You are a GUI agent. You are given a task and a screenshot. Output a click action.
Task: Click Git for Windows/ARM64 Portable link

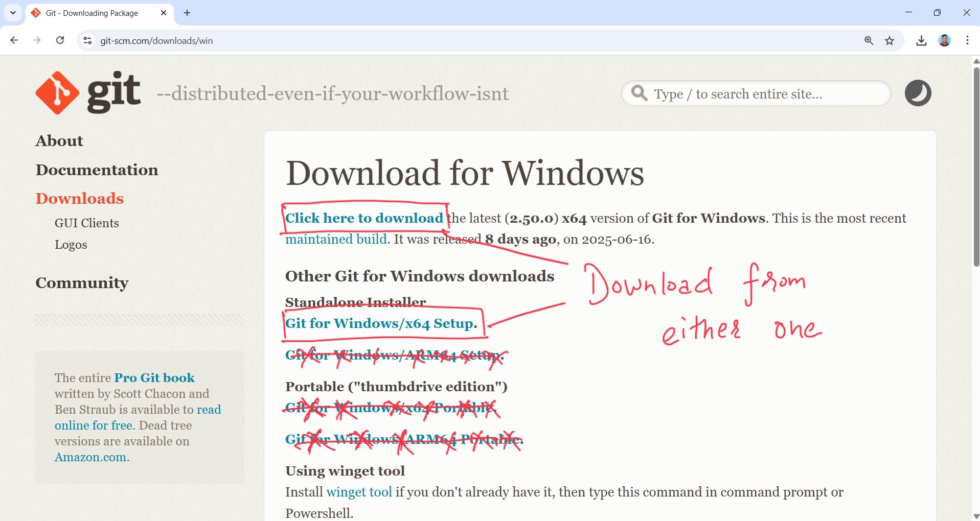point(402,439)
